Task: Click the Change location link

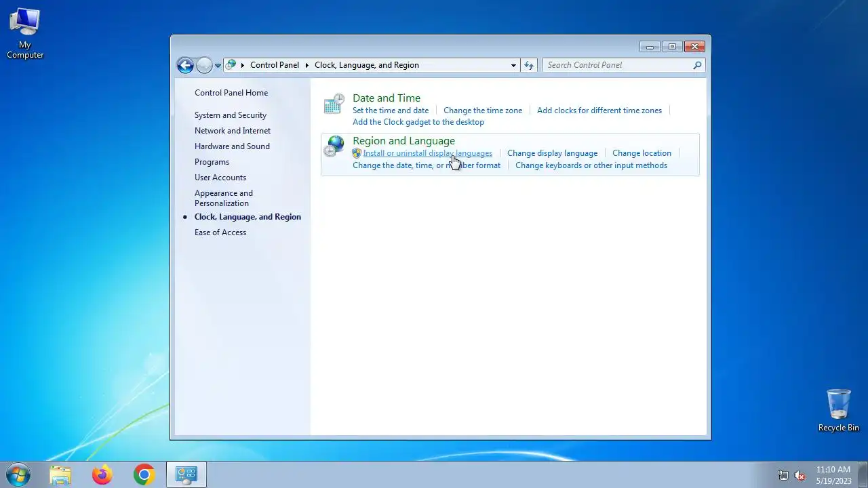Action: click(x=642, y=153)
